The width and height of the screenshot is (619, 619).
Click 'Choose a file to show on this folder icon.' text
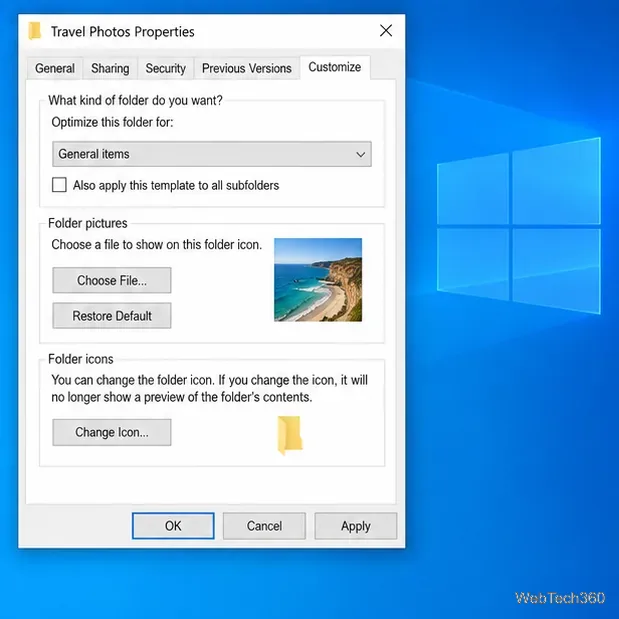(157, 245)
